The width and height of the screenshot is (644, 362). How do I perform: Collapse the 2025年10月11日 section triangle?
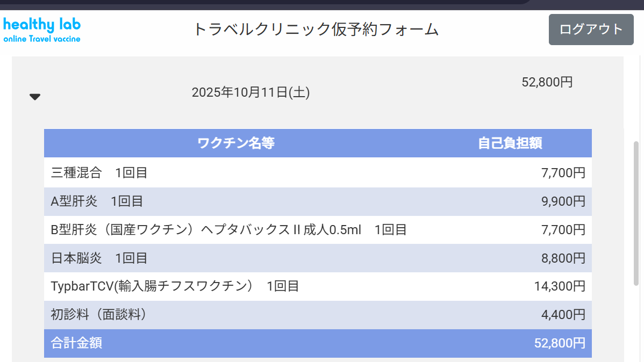(x=35, y=97)
